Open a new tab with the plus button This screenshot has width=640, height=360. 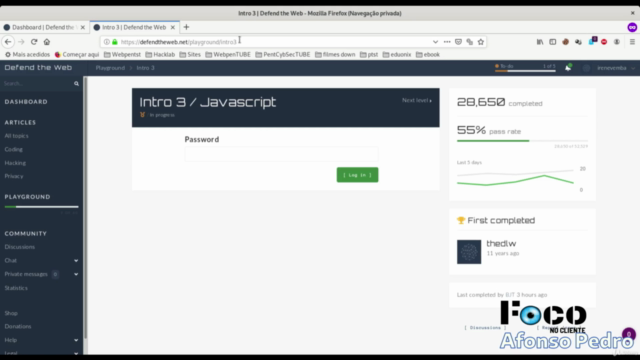pos(186,27)
